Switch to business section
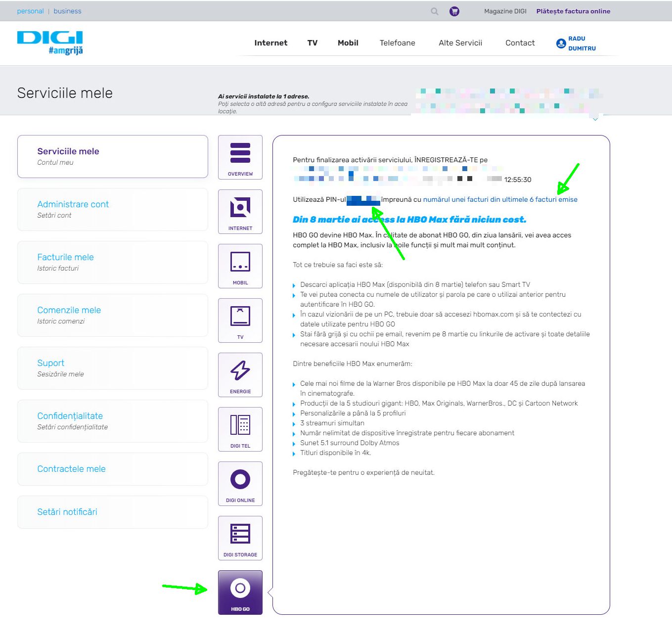Image resolution: width=672 pixels, height=641 pixels. pos(67,11)
